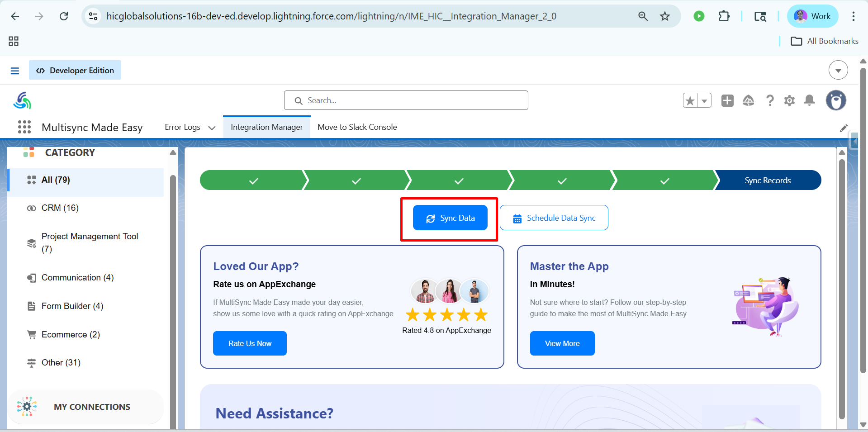
Task: Open the user profile avatar
Action: 836,100
